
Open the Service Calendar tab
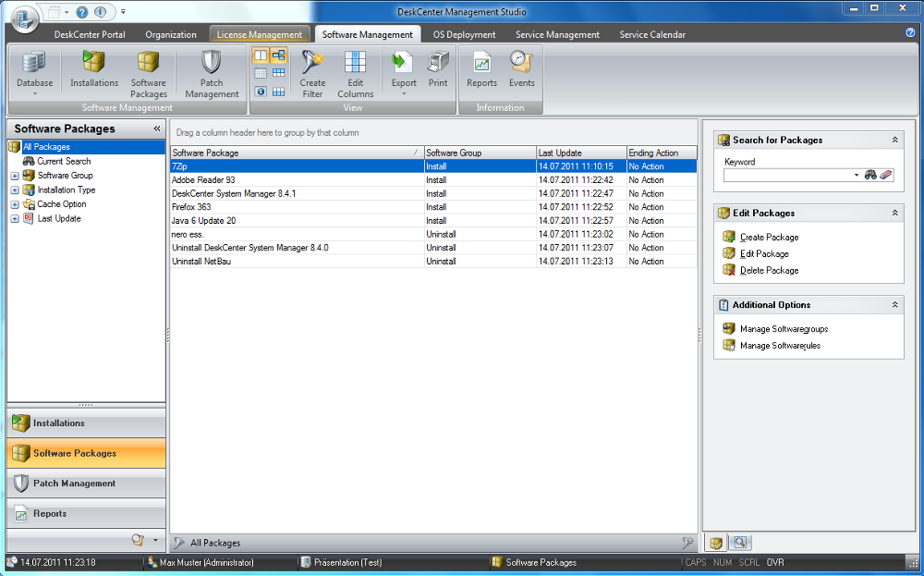click(x=651, y=34)
